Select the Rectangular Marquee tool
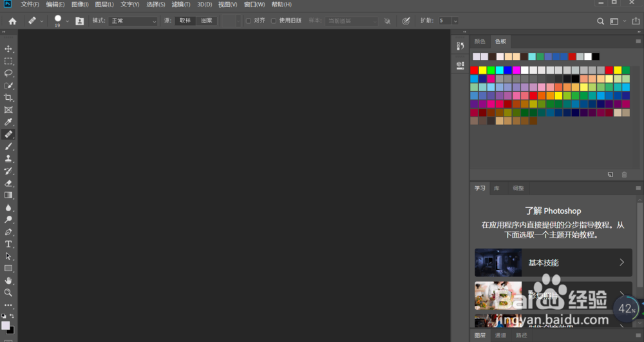Screen dimensions: 644x342 [x=8, y=61]
